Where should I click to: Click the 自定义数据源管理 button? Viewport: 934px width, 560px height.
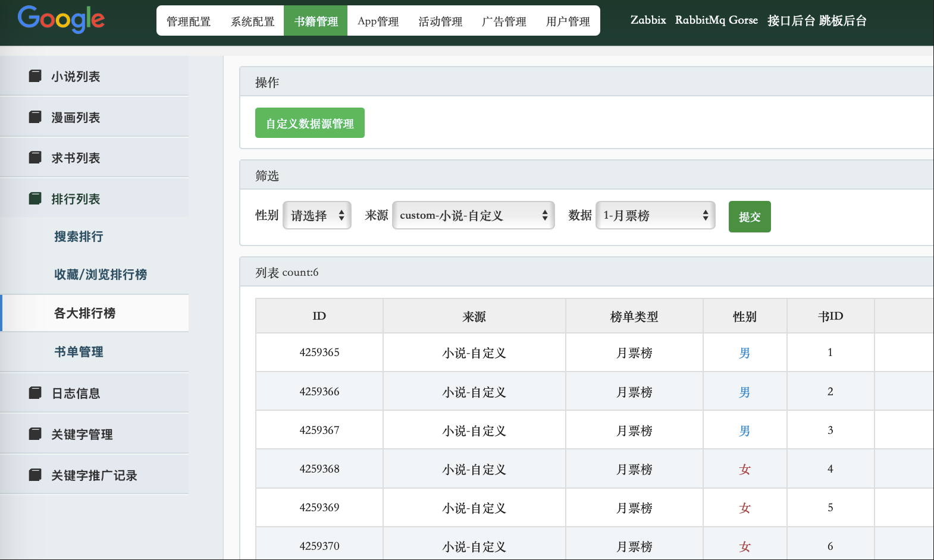(x=309, y=123)
